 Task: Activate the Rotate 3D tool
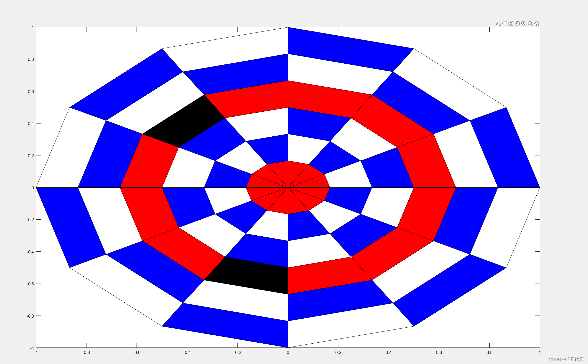(511, 24)
